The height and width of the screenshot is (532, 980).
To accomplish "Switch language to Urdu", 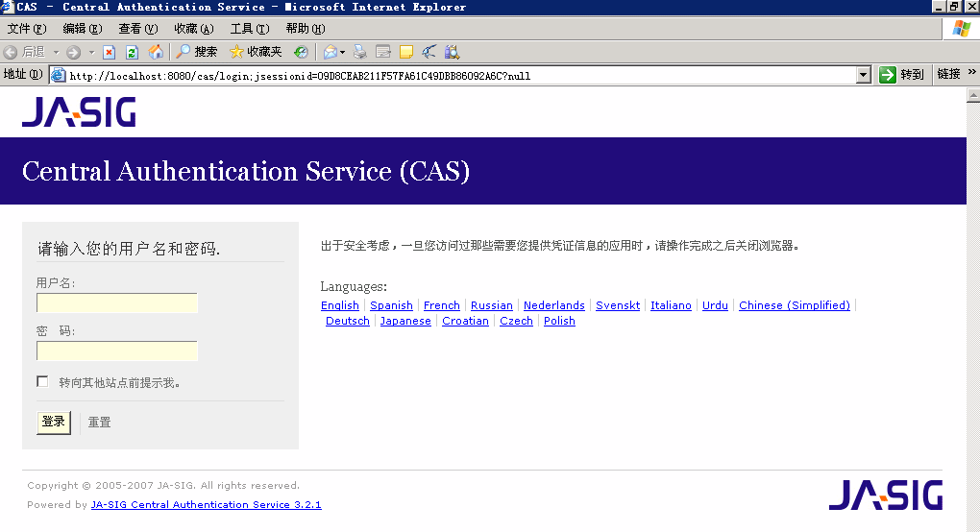I will point(715,305).
